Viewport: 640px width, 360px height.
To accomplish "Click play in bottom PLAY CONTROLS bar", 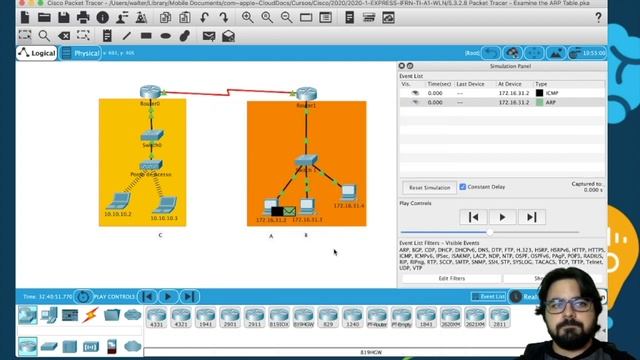I will click(168, 297).
